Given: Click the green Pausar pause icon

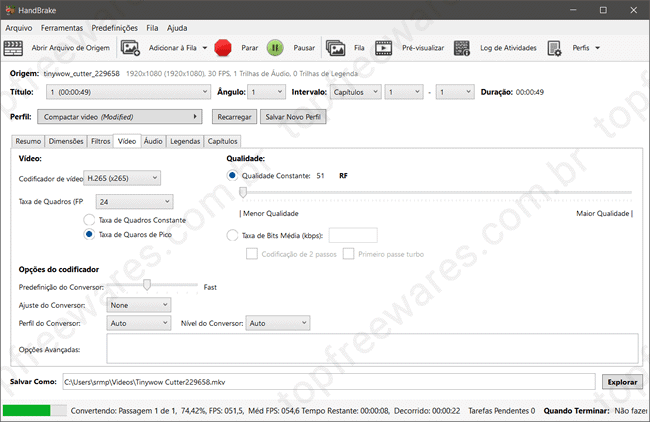Looking at the screenshot, I should point(275,47).
